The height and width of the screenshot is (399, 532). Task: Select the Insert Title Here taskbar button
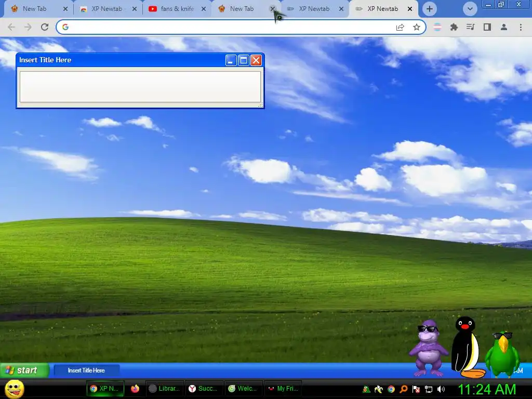click(87, 370)
